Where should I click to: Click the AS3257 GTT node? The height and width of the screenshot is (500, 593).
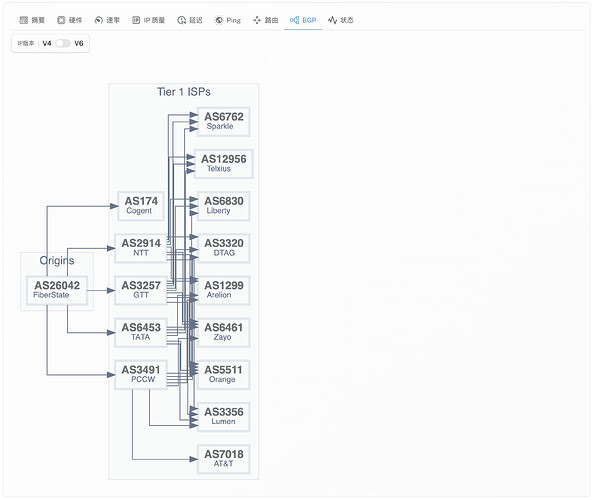pyautogui.click(x=141, y=290)
